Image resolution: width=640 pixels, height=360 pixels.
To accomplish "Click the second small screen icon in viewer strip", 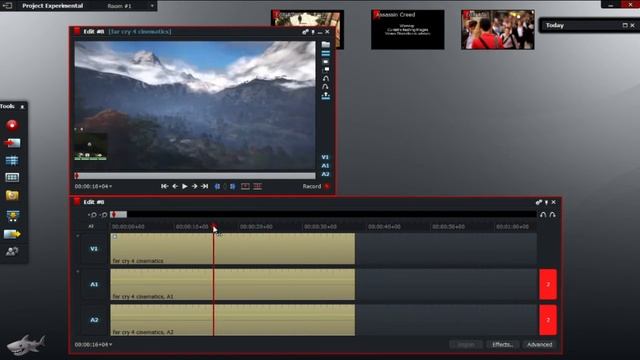I will point(326,70).
